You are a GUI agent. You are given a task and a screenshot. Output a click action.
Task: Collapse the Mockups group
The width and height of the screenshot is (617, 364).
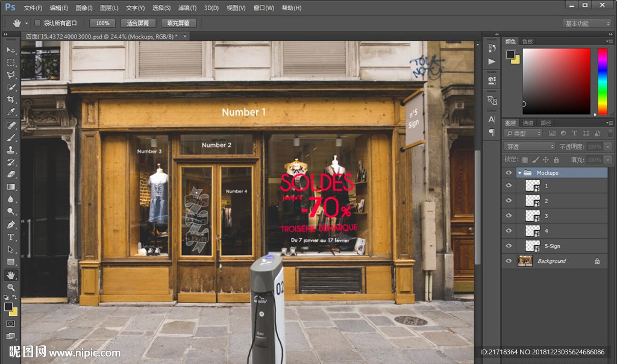pos(520,173)
